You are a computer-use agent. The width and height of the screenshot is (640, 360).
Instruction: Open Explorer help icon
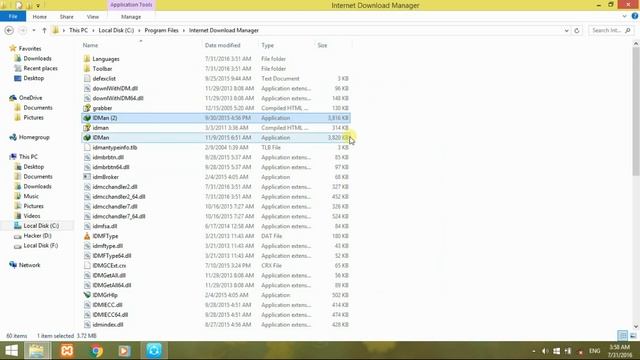tap(635, 16)
